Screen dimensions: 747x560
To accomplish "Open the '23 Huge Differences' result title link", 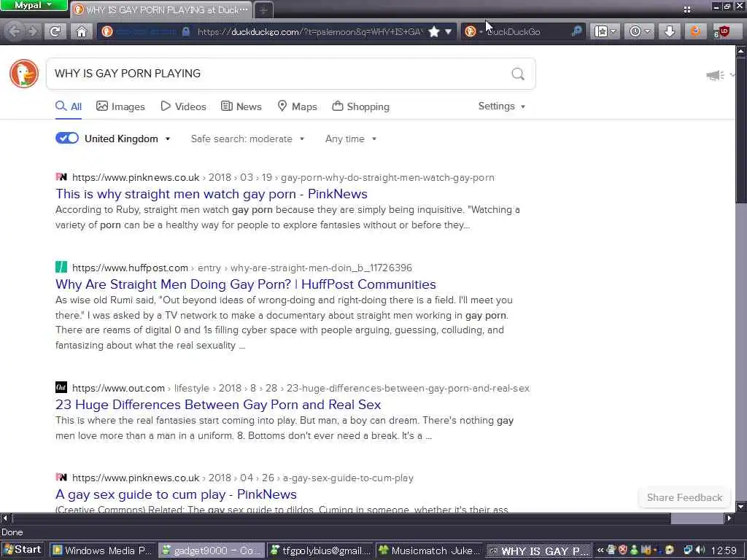I will pos(218,404).
